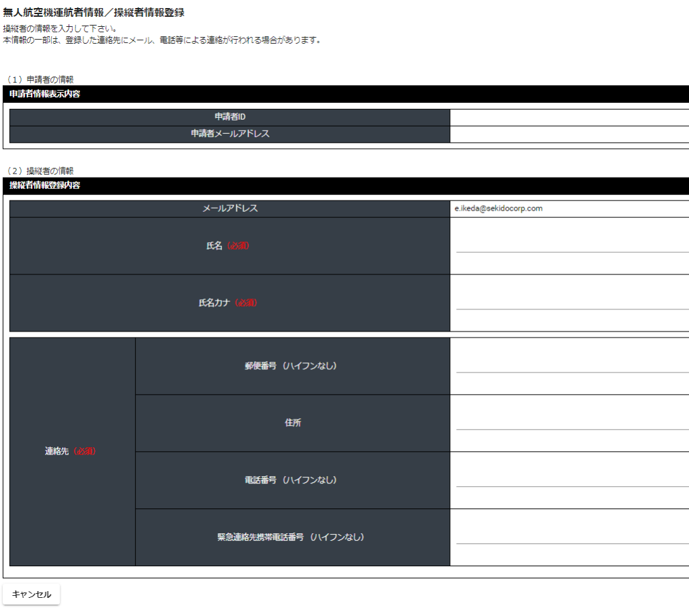
Task: Click the 氏名 (必須) label cell
Action: pyautogui.click(x=228, y=246)
